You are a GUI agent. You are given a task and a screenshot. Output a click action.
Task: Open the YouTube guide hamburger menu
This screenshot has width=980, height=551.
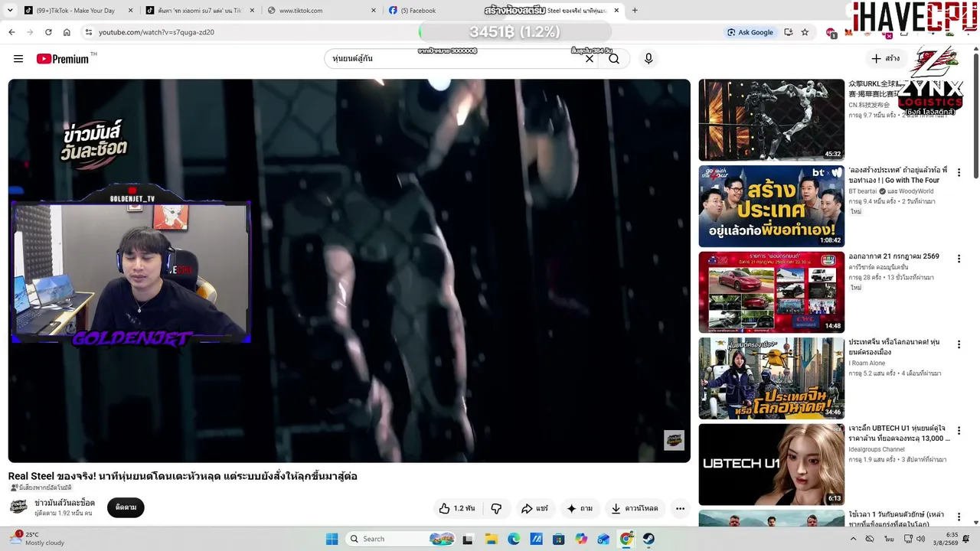18,59
